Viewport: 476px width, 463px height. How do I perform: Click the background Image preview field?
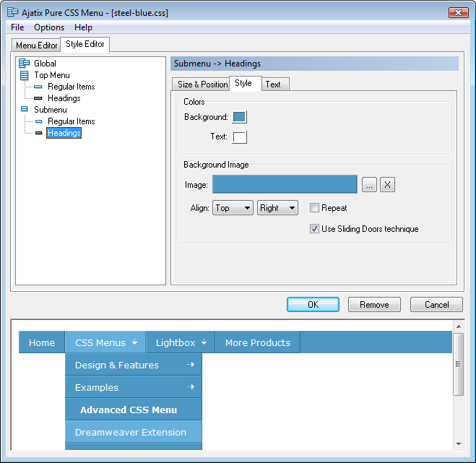[285, 184]
